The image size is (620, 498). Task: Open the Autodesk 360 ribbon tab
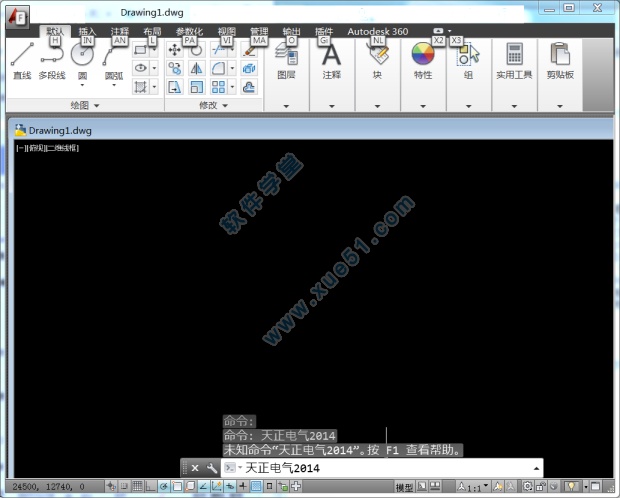pos(377,32)
